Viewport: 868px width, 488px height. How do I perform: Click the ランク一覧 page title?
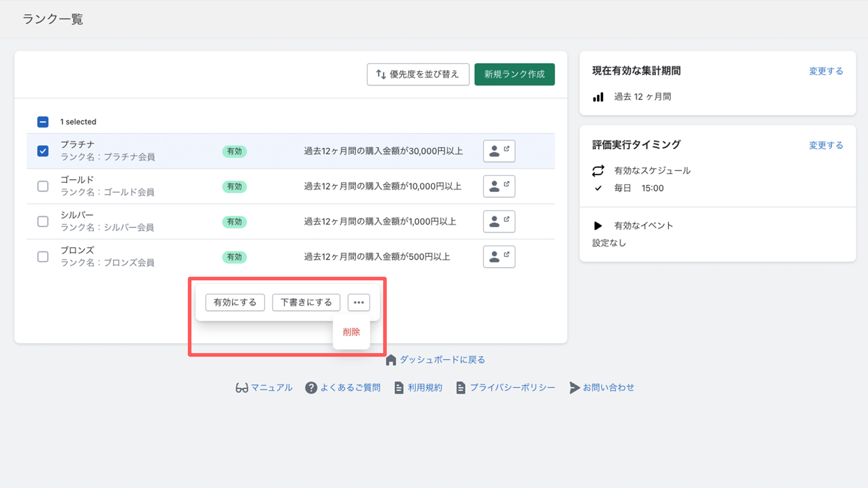pyautogui.click(x=53, y=19)
